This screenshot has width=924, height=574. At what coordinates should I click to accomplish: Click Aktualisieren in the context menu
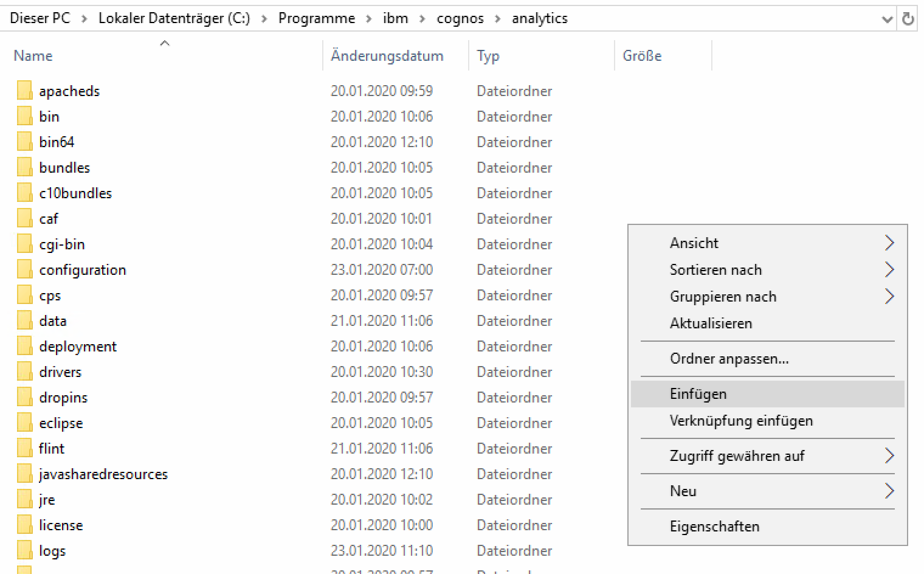[711, 323]
